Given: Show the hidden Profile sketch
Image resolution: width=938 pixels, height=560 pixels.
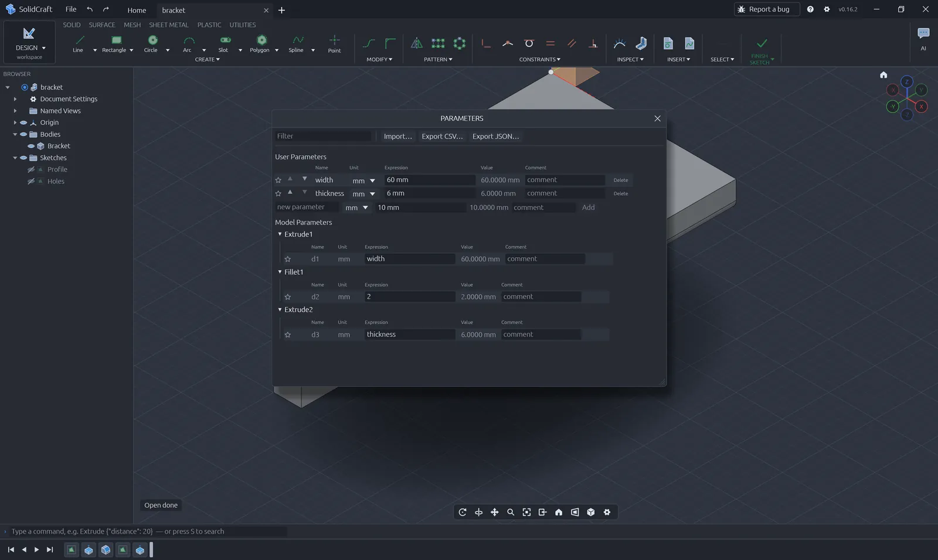Looking at the screenshot, I should coord(31,170).
